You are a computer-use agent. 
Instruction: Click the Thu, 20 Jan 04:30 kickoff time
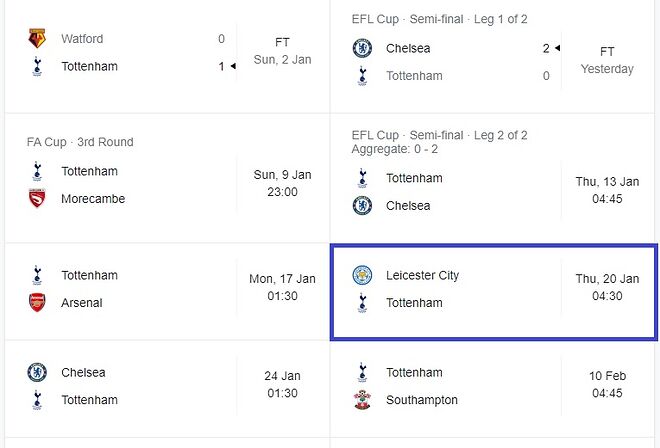pyautogui.click(x=607, y=288)
